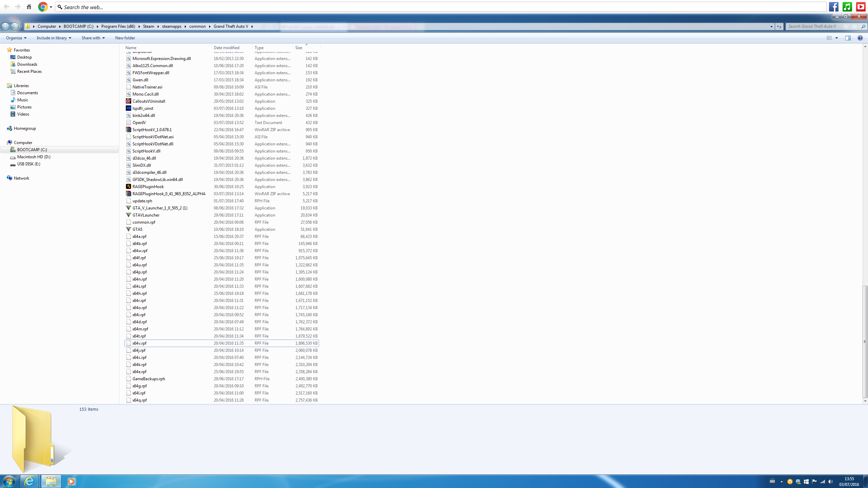
Task: Open the Share with menu
Action: pos(93,38)
